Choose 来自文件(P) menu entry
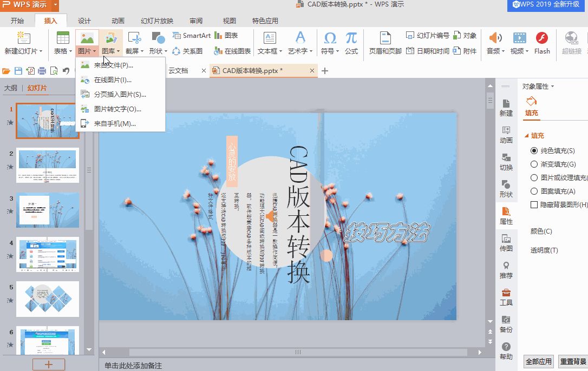 (120, 65)
